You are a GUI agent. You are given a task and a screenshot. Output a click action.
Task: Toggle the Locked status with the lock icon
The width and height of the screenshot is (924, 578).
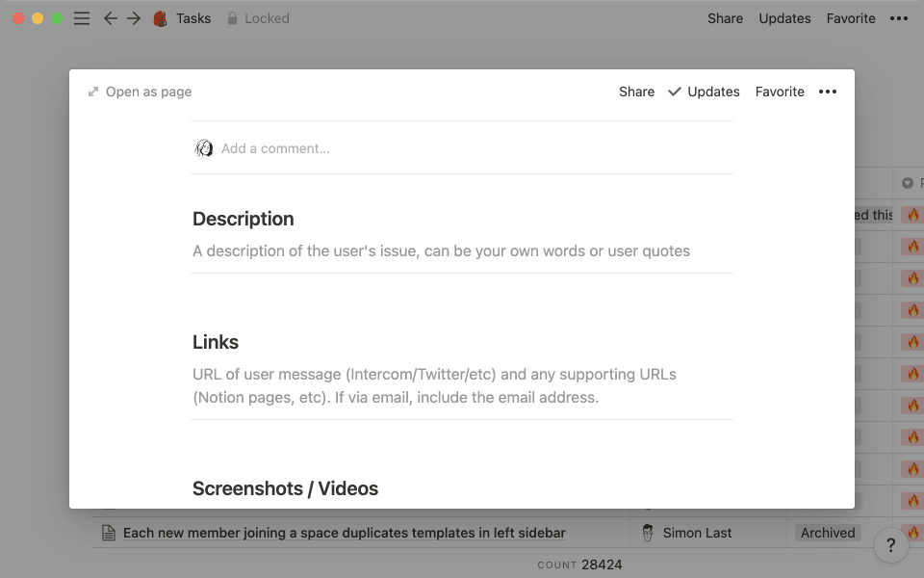point(233,17)
